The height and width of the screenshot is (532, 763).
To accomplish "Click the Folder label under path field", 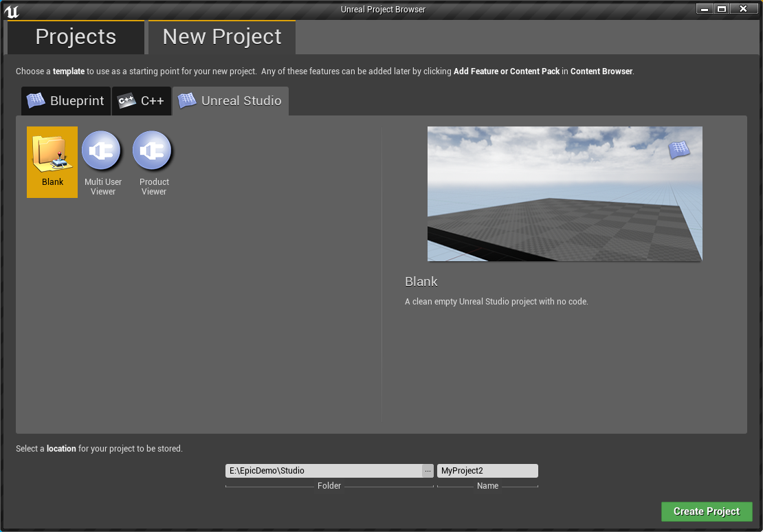I will pyautogui.click(x=329, y=486).
